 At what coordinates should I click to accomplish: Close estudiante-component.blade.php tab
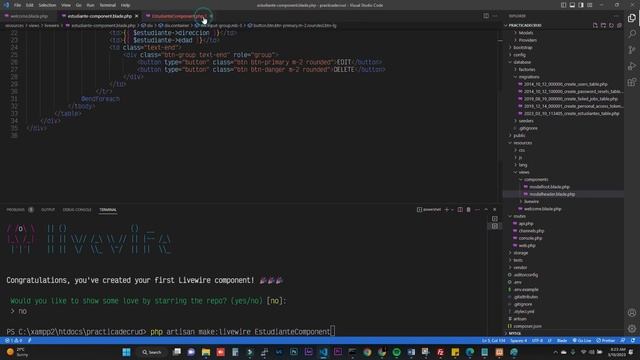pyautogui.click(x=136, y=16)
